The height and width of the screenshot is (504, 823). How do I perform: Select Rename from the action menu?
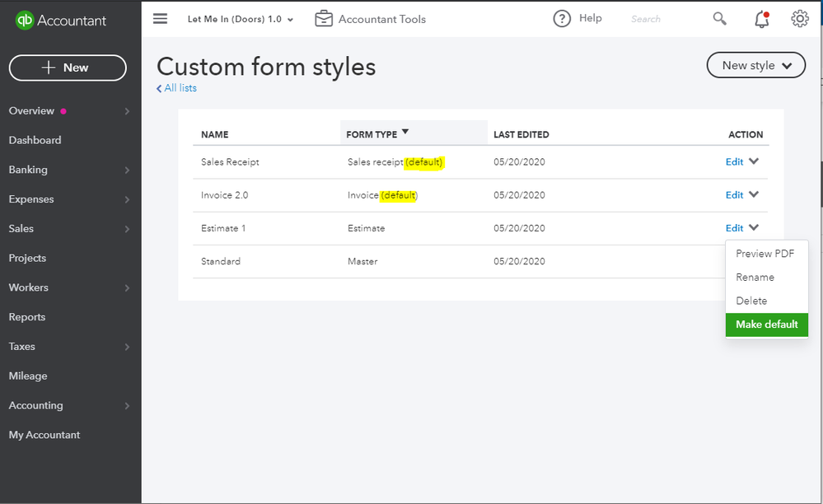click(755, 278)
